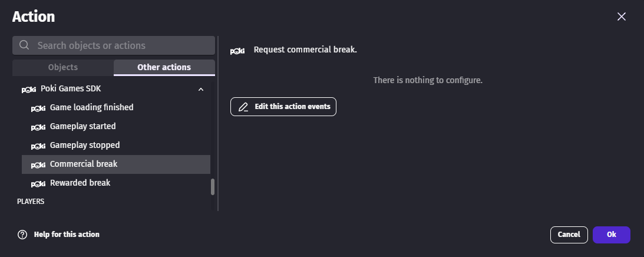Screen dimensions: 644x257
Task: Click the Edit this action events button
Action: pyautogui.click(x=283, y=107)
